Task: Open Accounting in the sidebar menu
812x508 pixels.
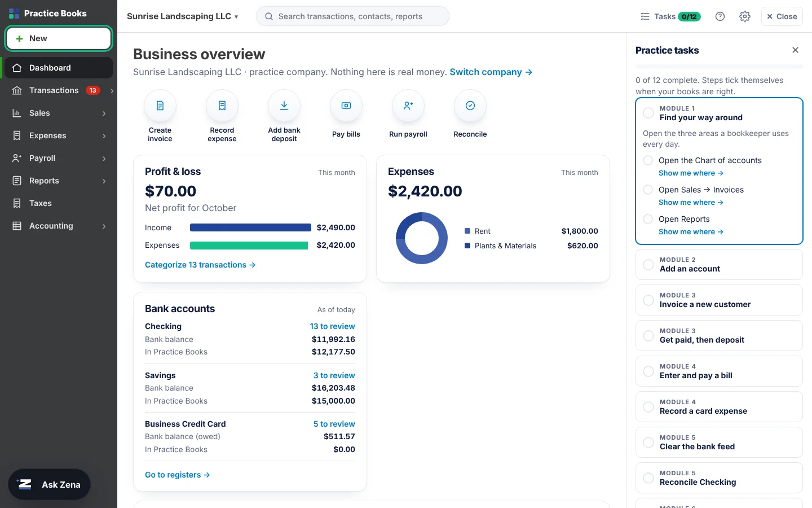Action: (59, 226)
